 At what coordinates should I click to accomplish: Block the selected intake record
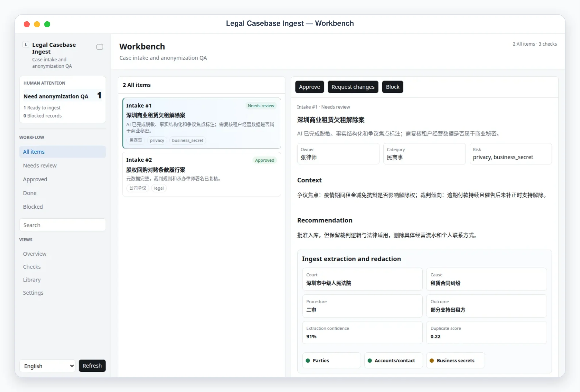pyautogui.click(x=392, y=87)
